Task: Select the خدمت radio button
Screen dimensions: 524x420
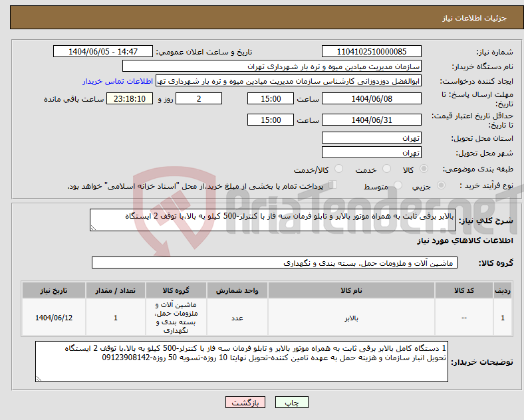Action: (x=386, y=169)
